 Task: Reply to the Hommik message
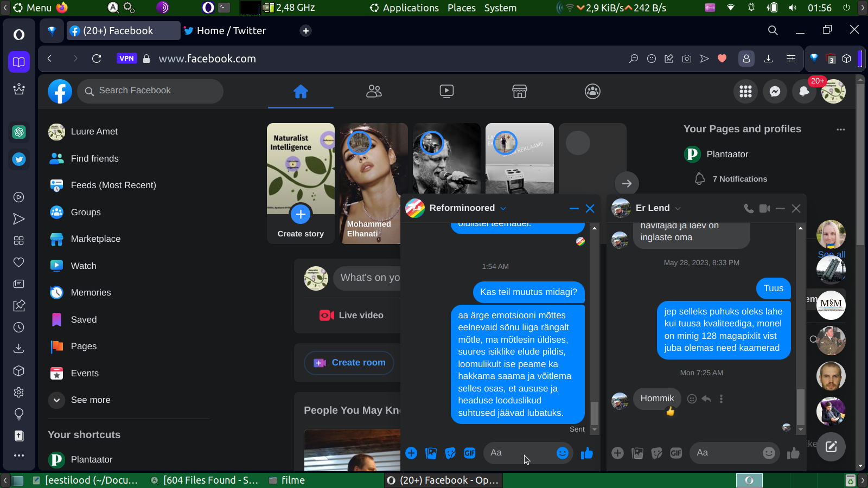click(x=706, y=399)
